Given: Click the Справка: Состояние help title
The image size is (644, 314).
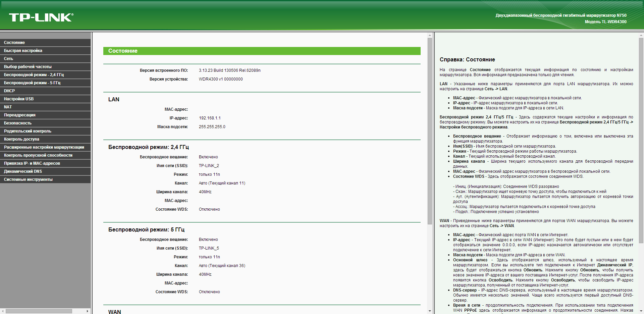Looking at the screenshot, I should coord(467,60).
